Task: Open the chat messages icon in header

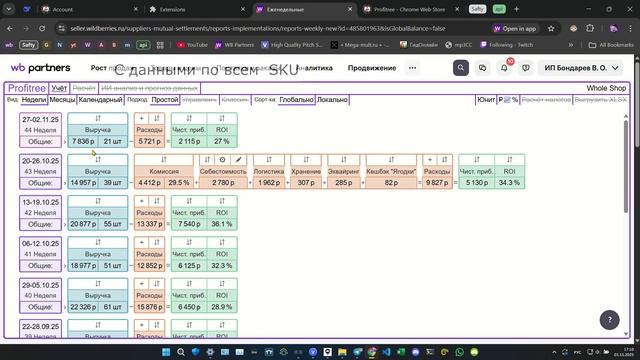Action: tap(482, 68)
